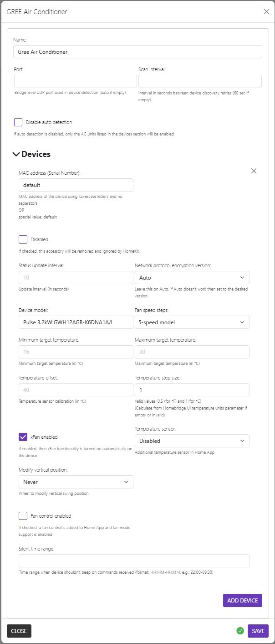
Task: Close the GREE Air Conditioner dialog with X
Action: (266, 12)
